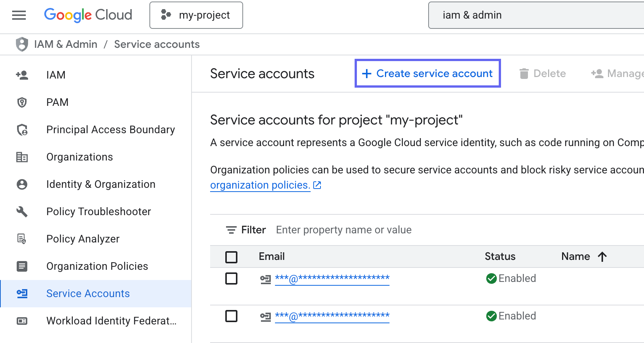
Task: Open the organization policies link
Action: [260, 185]
